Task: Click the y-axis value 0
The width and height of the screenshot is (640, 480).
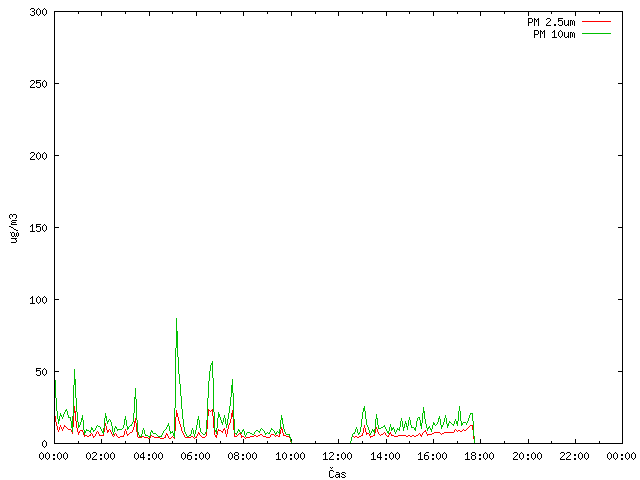Action: (44, 444)
